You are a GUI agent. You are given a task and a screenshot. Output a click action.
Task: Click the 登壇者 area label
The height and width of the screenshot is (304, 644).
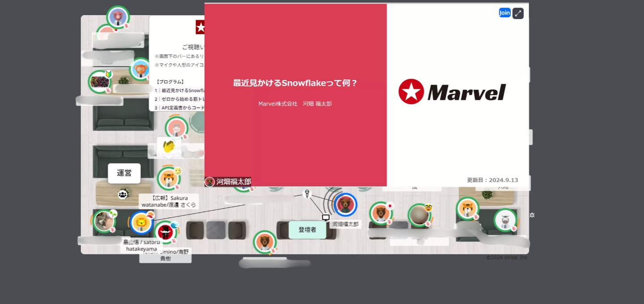pyautogui.click(x=307, y=230)
